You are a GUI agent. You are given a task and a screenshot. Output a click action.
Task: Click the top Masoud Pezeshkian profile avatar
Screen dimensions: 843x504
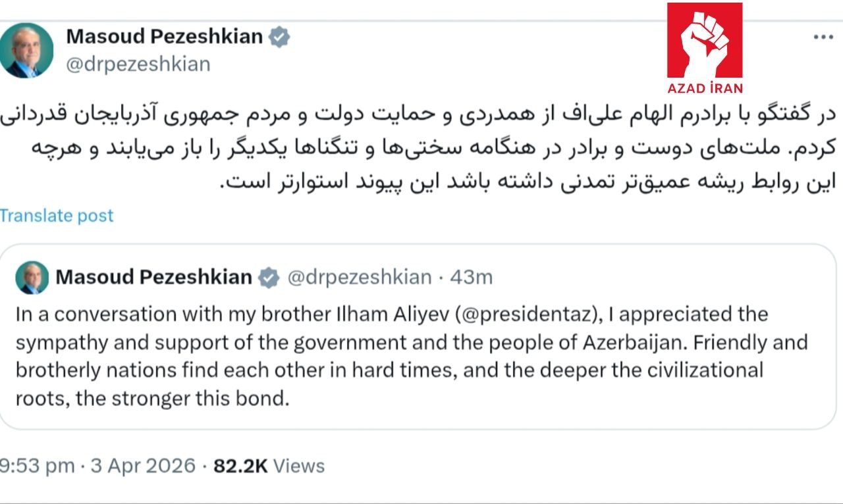pyautogui.click(x=26, y=51)
